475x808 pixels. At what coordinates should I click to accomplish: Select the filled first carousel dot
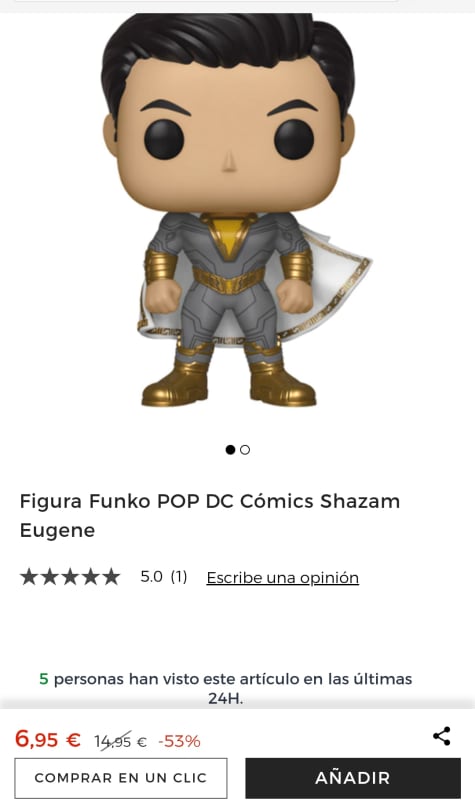point(230,450)
